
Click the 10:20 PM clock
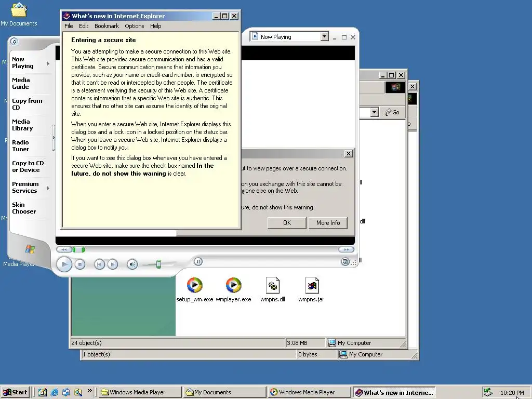point(512,393)
